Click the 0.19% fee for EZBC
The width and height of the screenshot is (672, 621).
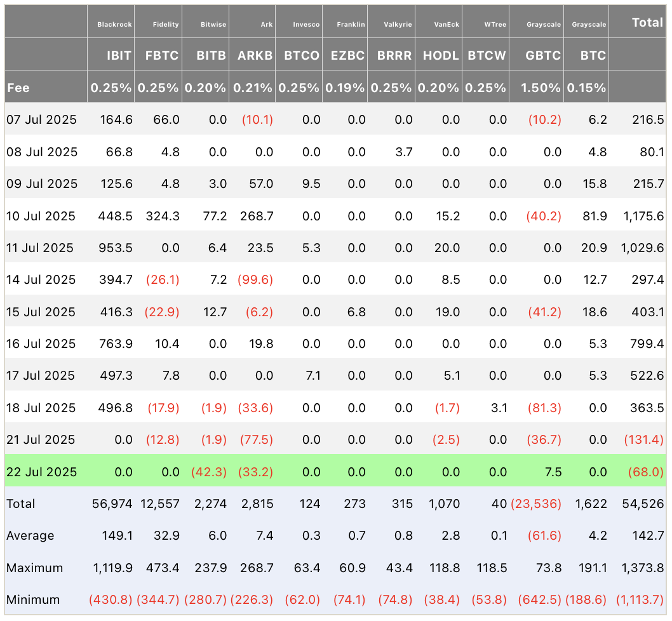345,88
